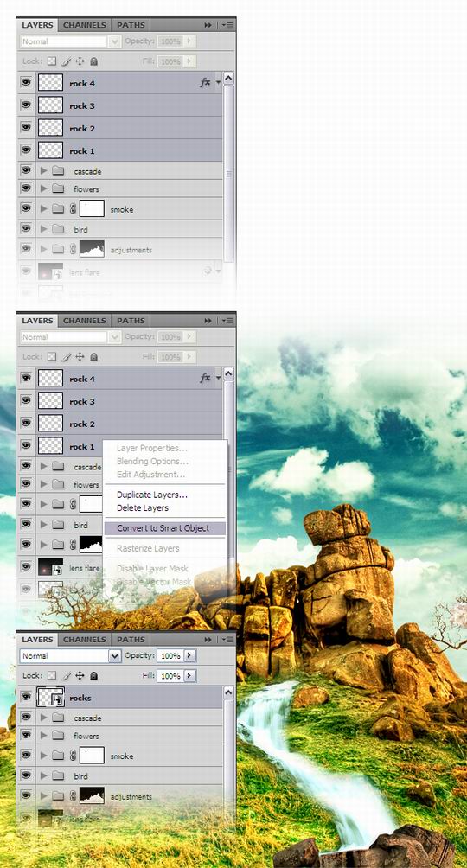The image size is (467, 868).
Task: Toggle flowers group visibility in rocks layer panel
Action: pos(26,735)
